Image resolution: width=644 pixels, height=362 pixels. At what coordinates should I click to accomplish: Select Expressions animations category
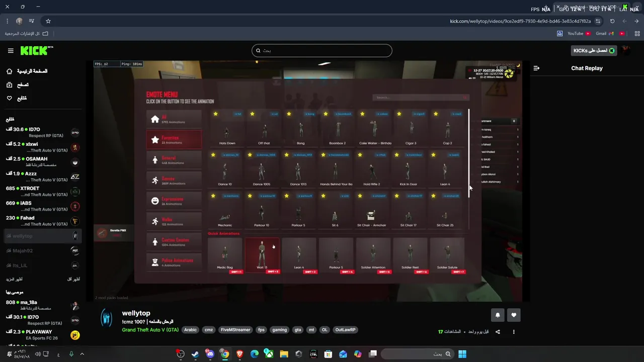point(174,201)
